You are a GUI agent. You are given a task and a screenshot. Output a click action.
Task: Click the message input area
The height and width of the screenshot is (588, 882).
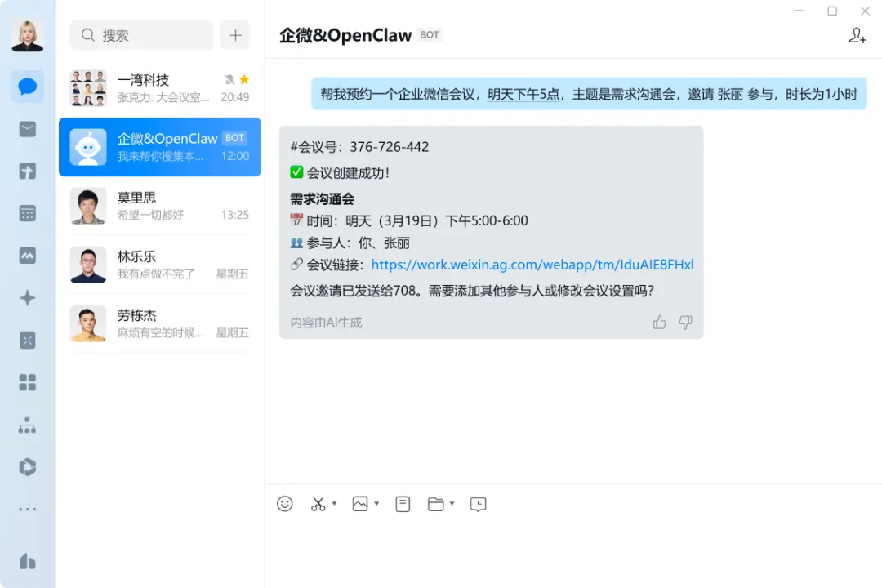coord(572,551)
